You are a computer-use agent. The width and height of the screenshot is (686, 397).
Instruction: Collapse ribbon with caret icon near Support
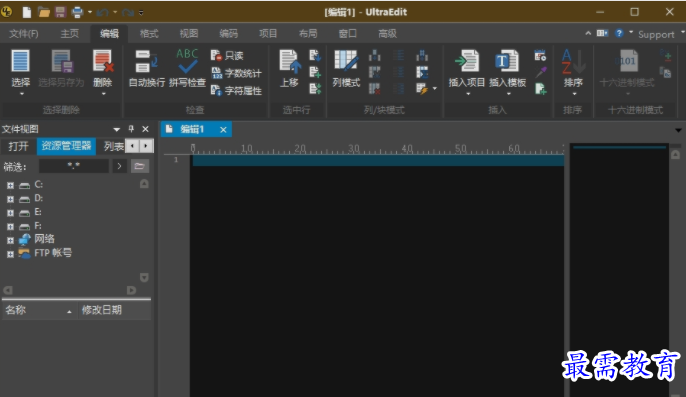[588, 33]
